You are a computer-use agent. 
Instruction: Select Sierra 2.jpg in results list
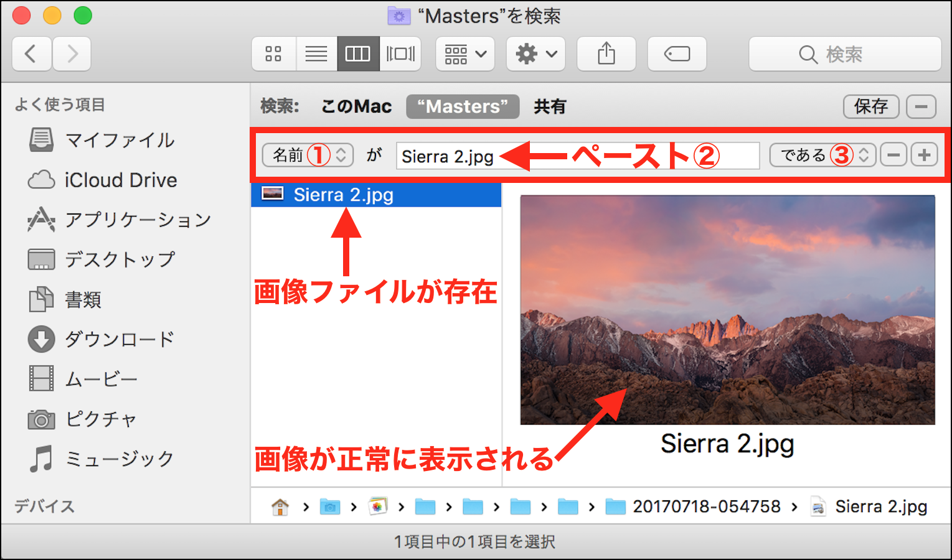click(x=343, y=195)
